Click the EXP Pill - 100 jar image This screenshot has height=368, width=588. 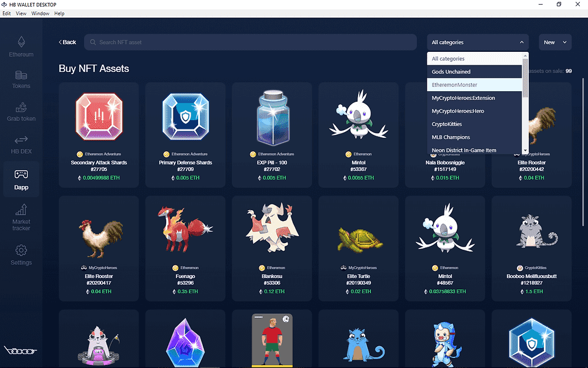[x=273, y=117]
